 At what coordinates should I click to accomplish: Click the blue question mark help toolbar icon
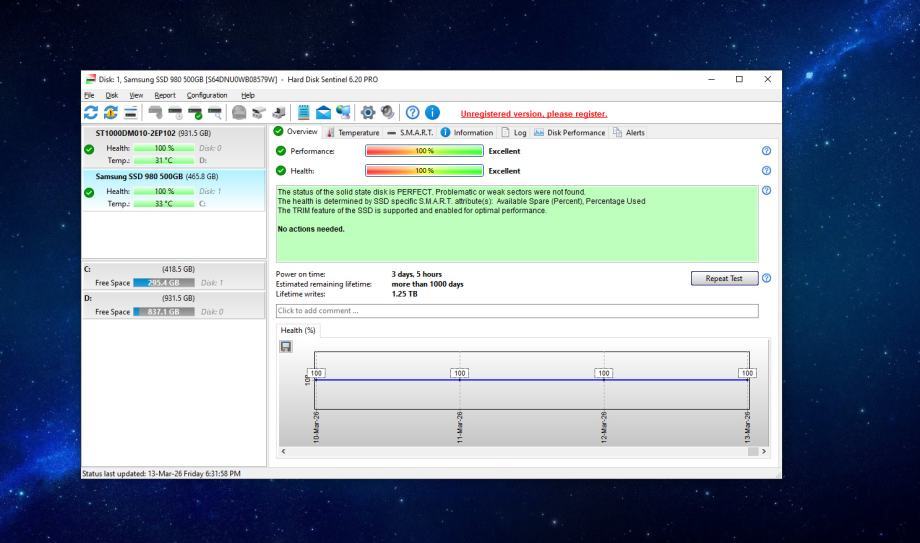click(413, 113)
